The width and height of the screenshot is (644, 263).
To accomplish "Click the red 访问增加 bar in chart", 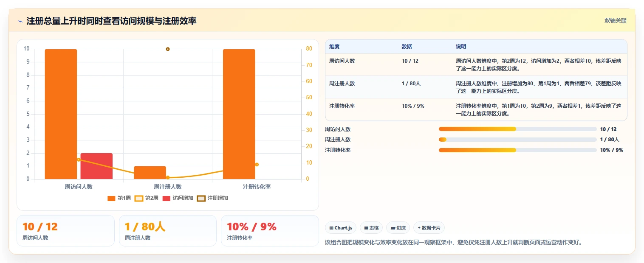I will 96,166.
